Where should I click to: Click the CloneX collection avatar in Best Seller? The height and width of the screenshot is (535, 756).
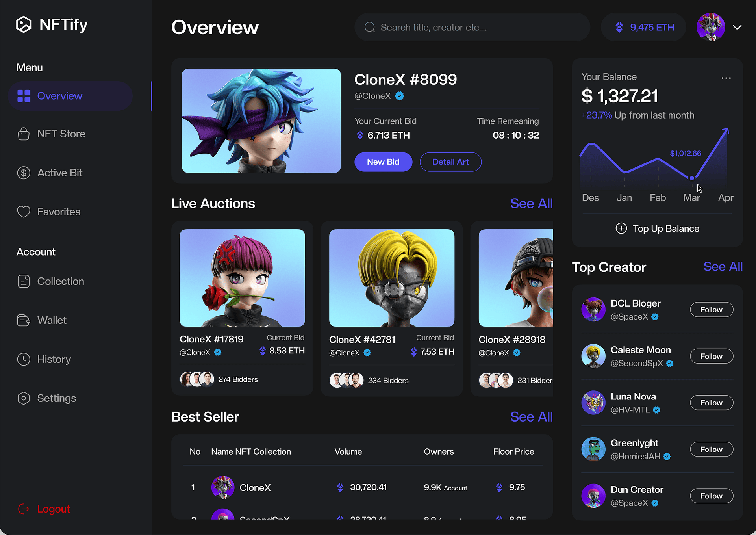(223, 487)
